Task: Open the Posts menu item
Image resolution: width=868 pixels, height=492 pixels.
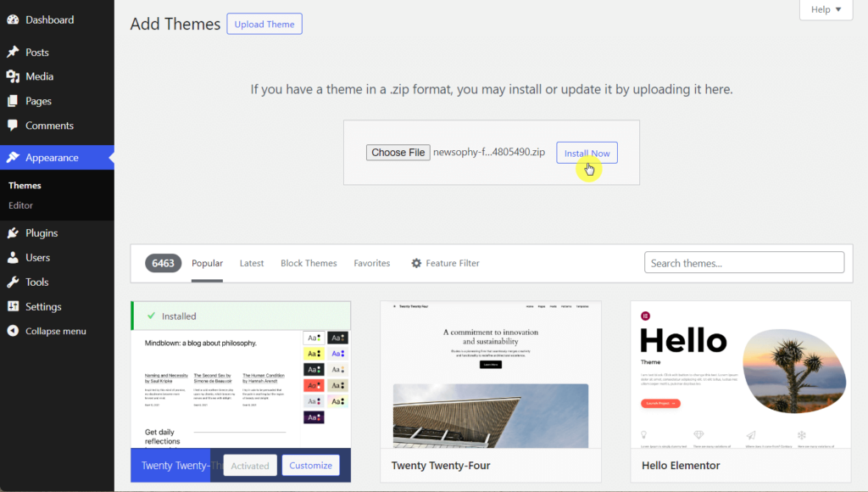Action: point(57,52)
